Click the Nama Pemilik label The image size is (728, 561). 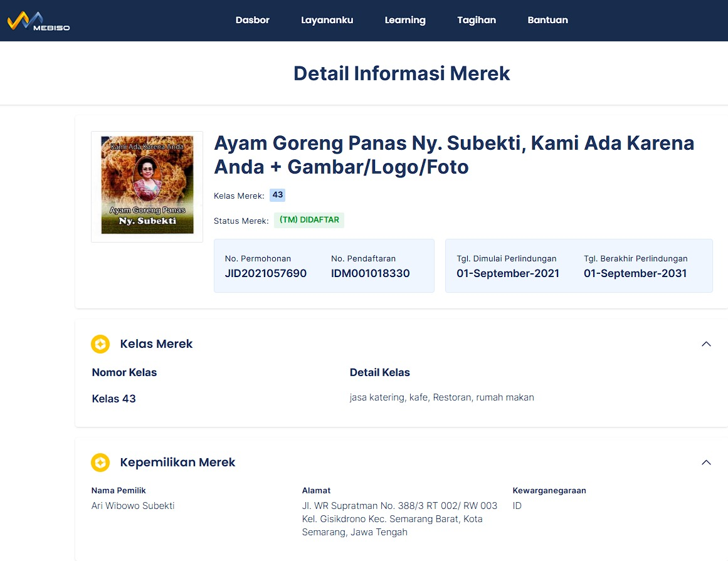[119, 490]
